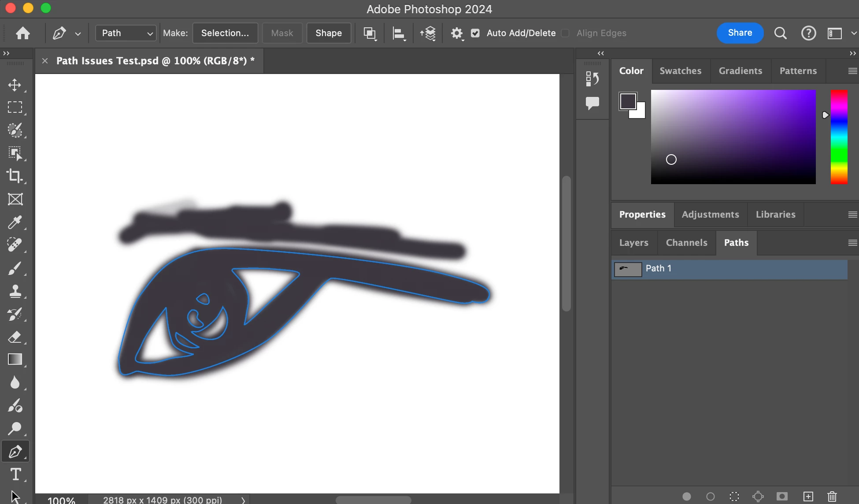Click path operations icon in options bar
Viewport: 859px width, 504px height.
[370, 33]
